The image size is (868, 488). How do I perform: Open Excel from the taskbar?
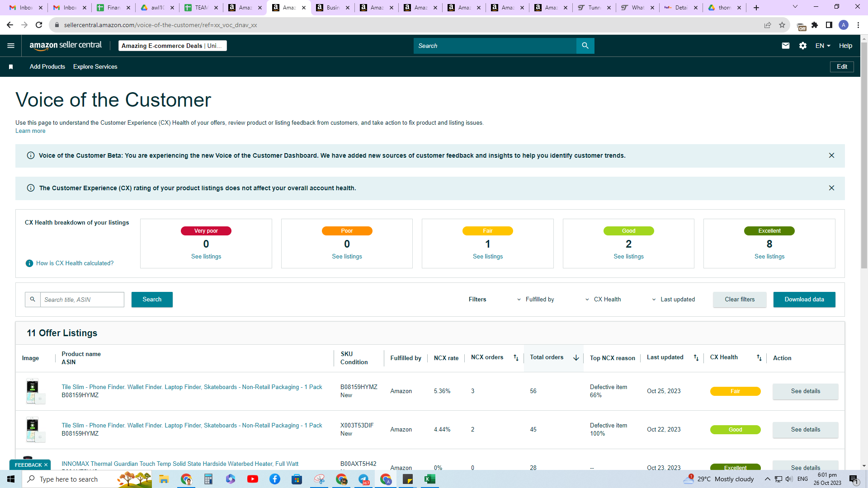coord(429,479)
